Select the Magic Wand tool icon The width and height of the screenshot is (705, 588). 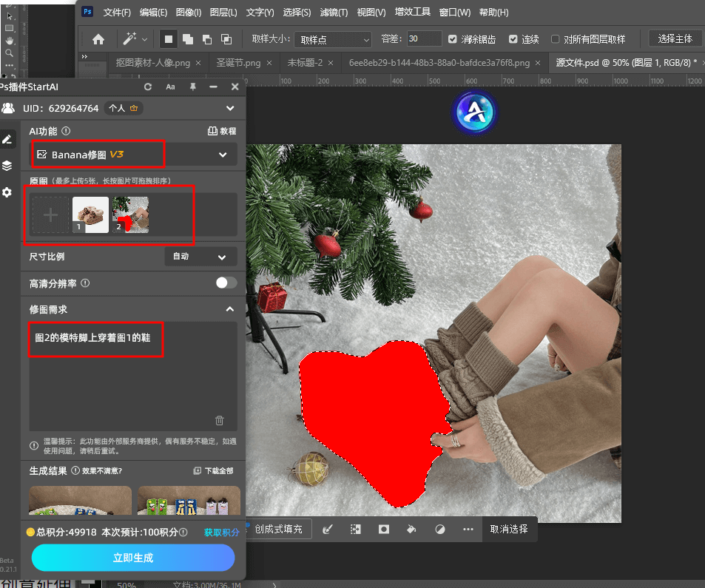click(x=130, y=39)
